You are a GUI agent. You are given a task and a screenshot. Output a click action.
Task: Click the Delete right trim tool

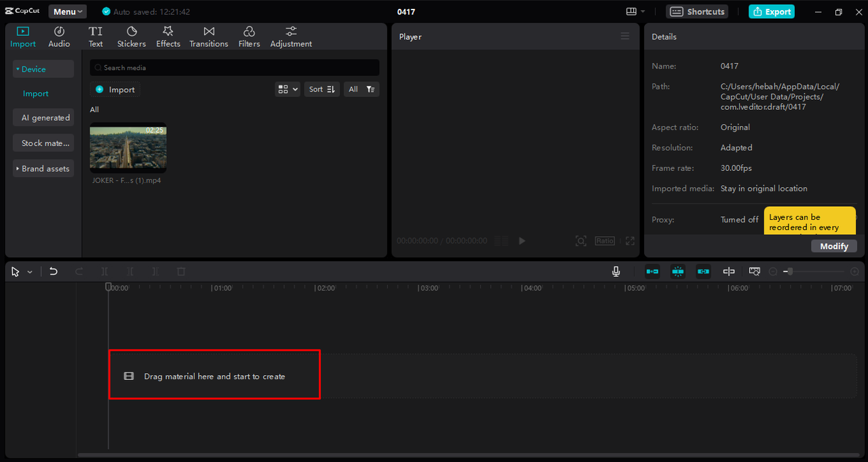coord(155,271)
